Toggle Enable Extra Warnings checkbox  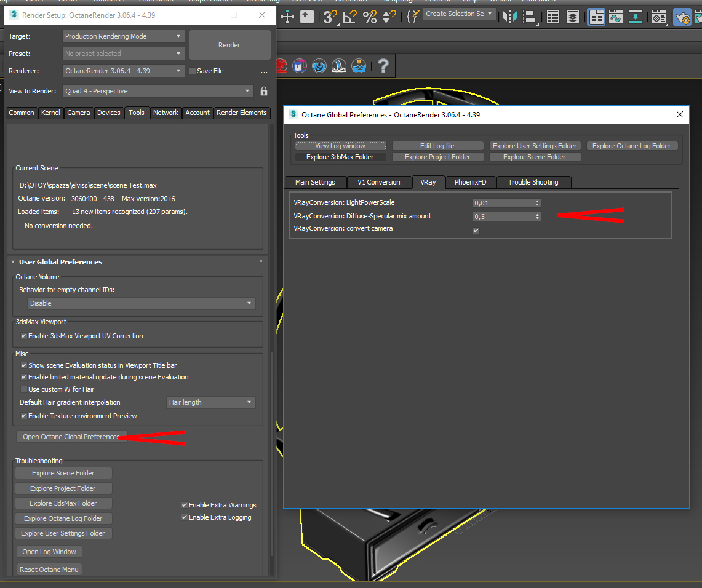coord(185,505)
